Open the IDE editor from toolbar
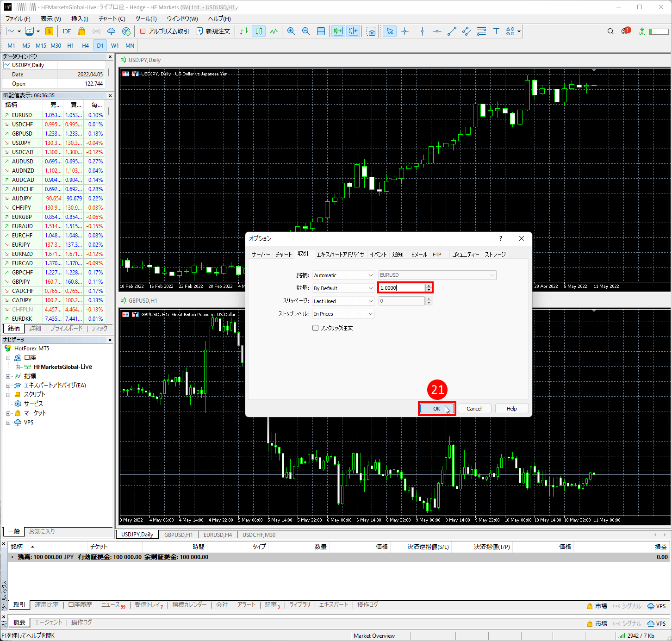 pos(67,31)
